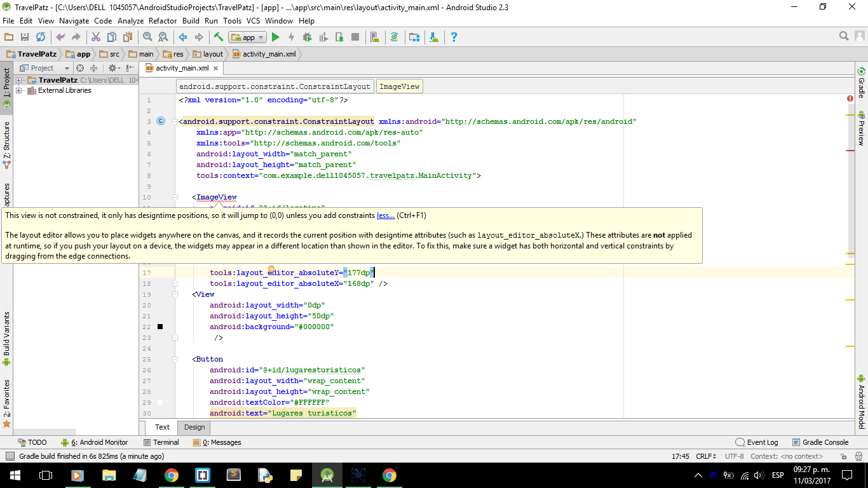Open Find with the magnifier icon
868x488 pixels.
point(147,37)
